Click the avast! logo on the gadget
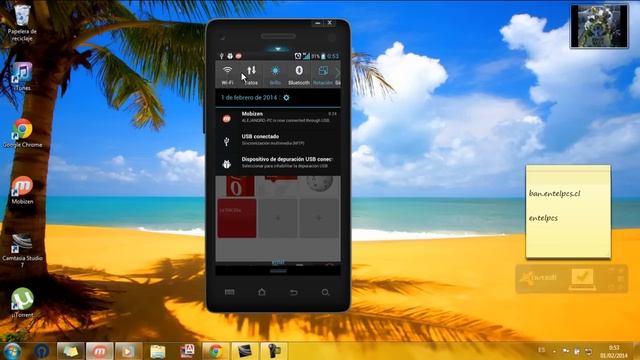Screen dimensions: 640x360 (538, 278)
